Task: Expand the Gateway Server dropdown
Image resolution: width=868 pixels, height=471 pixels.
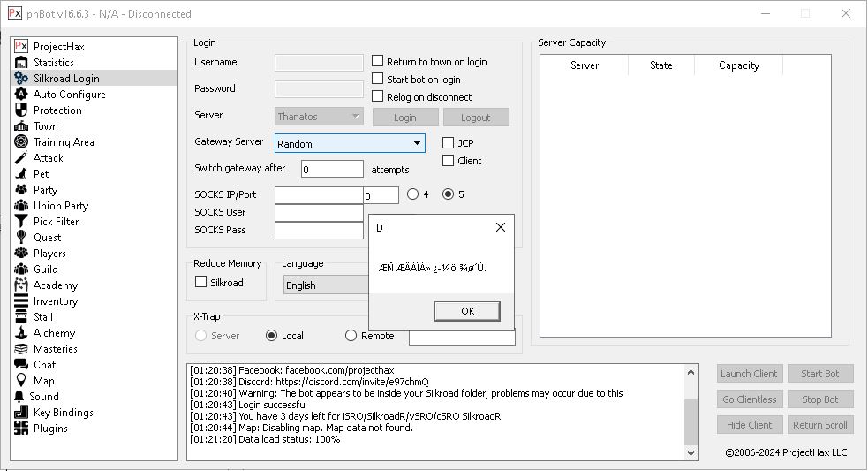Action: click(417, 143)
